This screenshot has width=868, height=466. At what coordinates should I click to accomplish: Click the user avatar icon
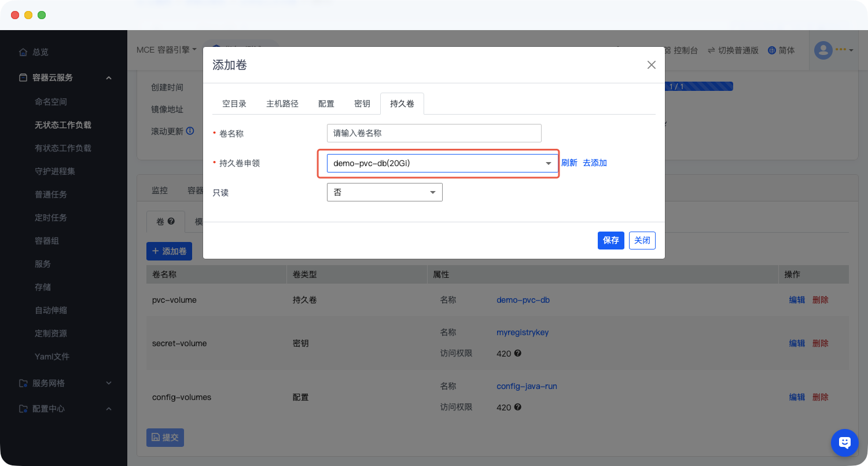point(823,50)
